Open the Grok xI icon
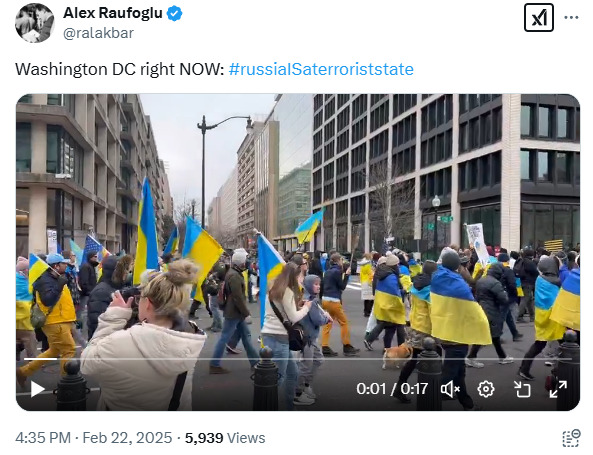 [539, 17]
